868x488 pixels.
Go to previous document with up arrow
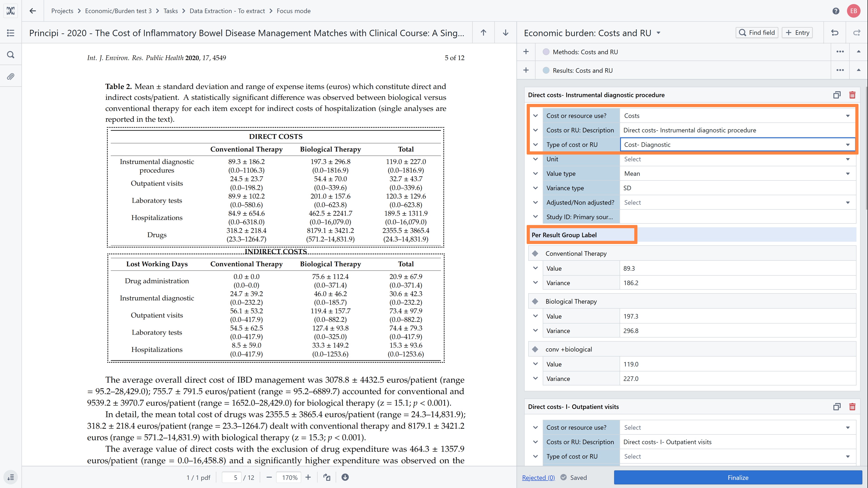(x=484, y=33)
